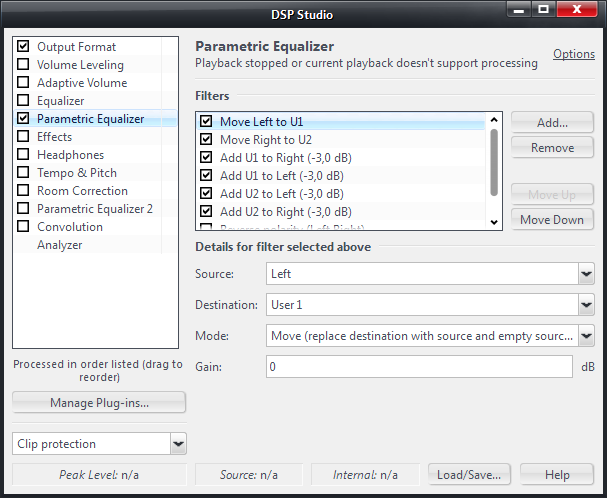
Task: Open the Equalizer section
Action: (x=60, y=101)
